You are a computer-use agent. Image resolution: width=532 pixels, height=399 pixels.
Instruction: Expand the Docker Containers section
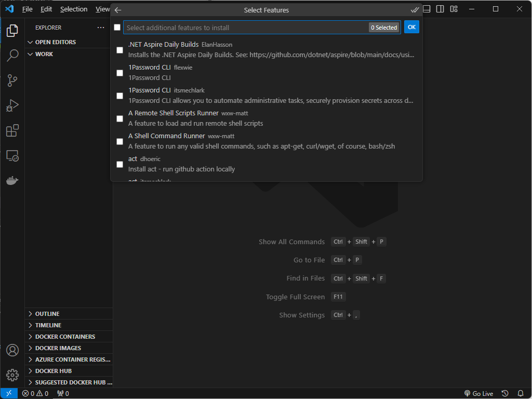pos(69,337)
